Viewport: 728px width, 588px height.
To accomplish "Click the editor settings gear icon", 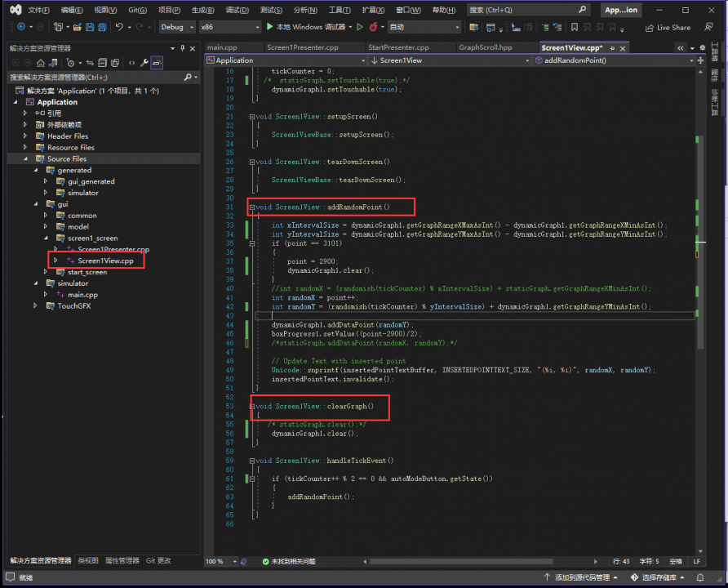I will coord(703,47).
